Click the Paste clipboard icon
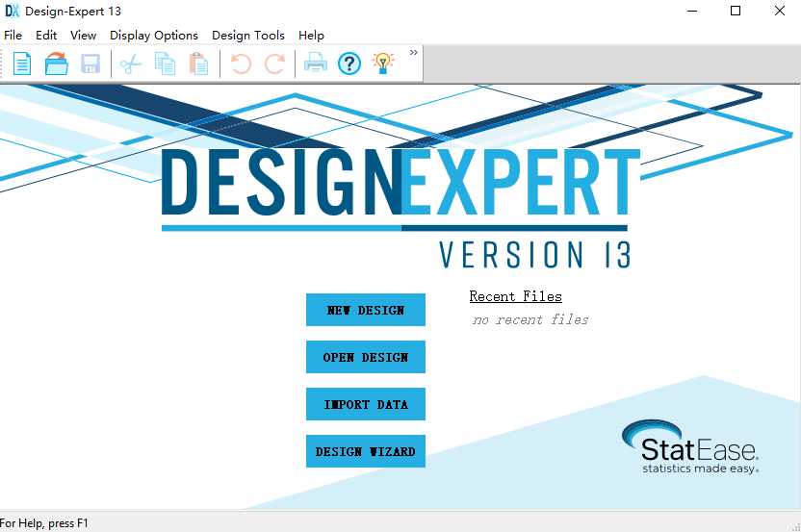The height and width of the screenshot is (532, 801). click(198, 63)
